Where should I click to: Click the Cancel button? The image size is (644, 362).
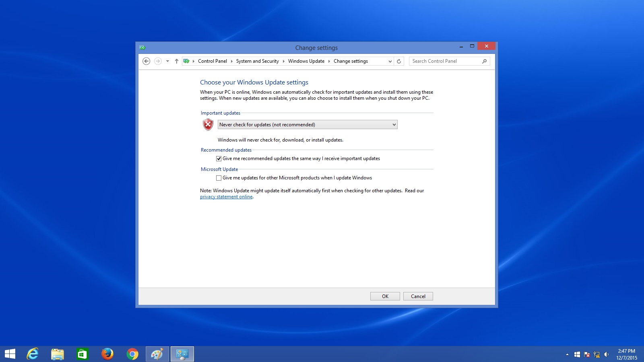pyautogui.click(x=418, y=296)
